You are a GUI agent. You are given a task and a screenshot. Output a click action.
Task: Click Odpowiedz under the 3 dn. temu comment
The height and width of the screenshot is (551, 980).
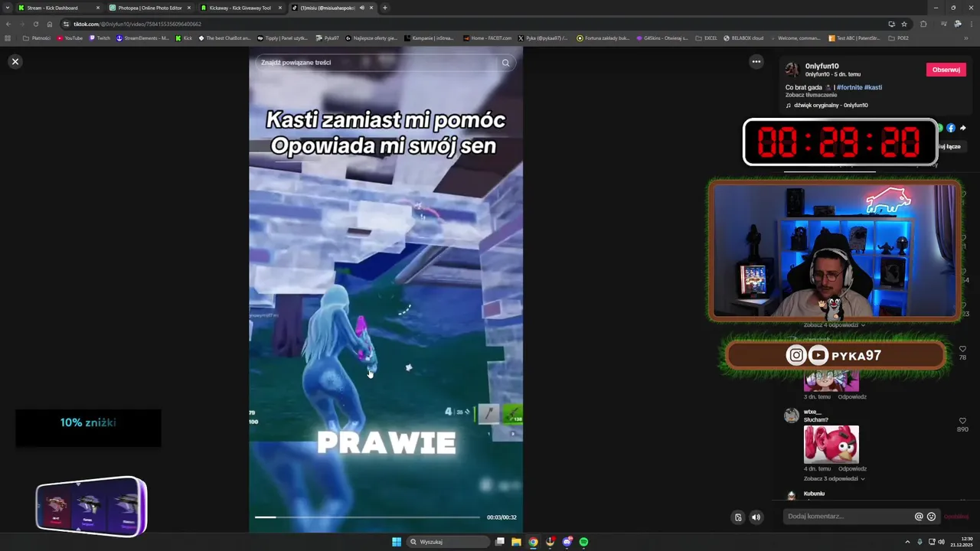[x=852, y=396]
